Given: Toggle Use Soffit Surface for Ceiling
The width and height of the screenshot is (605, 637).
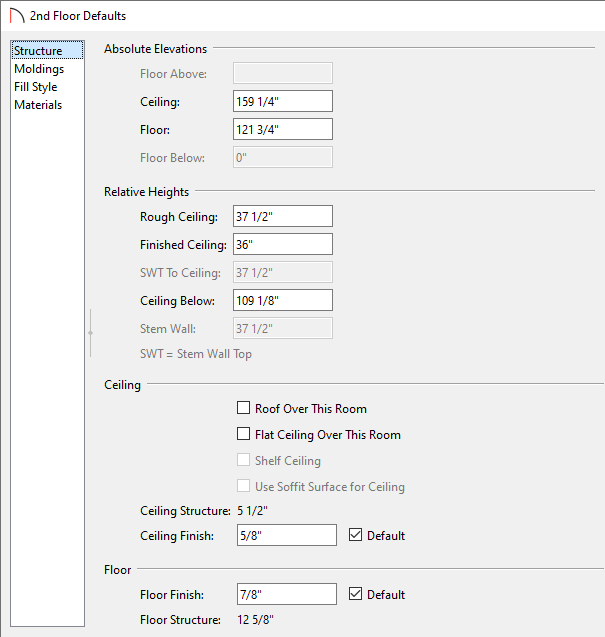Looking at the screenshot, I should click(x=243, y=486).
